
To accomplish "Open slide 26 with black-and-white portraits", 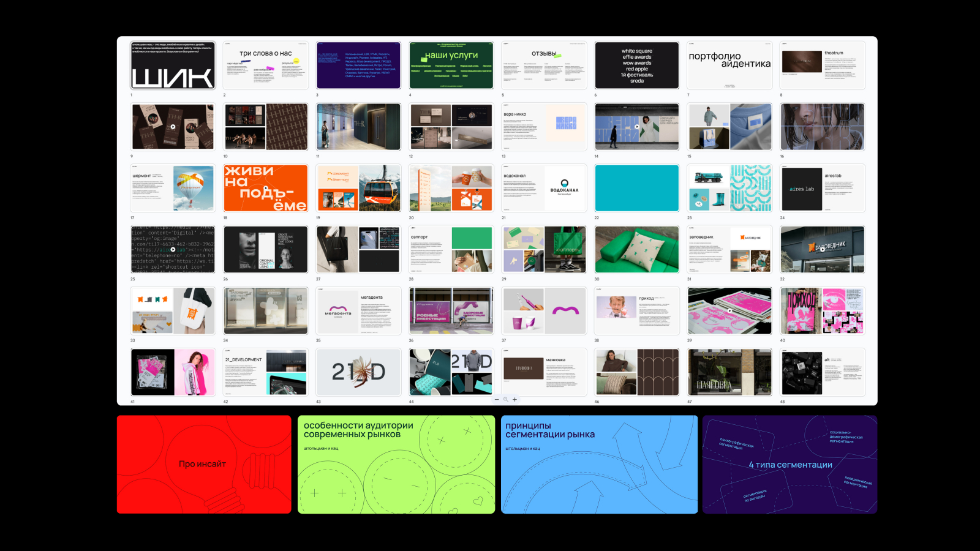I will click(x=265, y=249).
